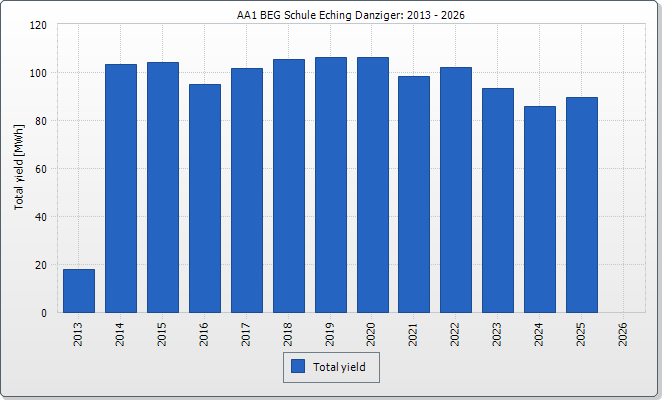Select the bar for year 2016
This screenshot has width=662, height=400.
205,198
